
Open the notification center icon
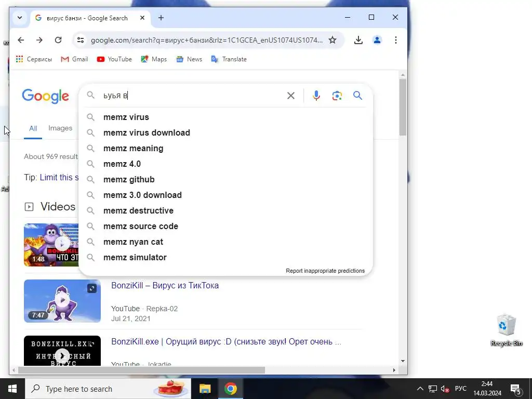[516, 389]
